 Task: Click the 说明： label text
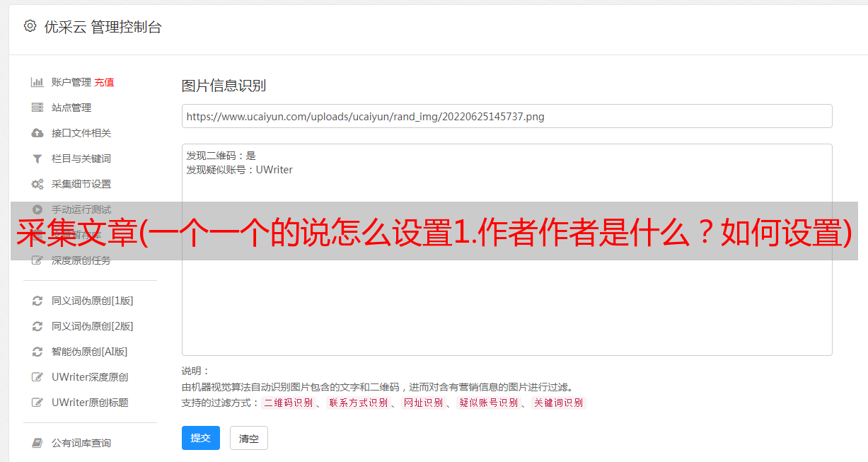196,371
